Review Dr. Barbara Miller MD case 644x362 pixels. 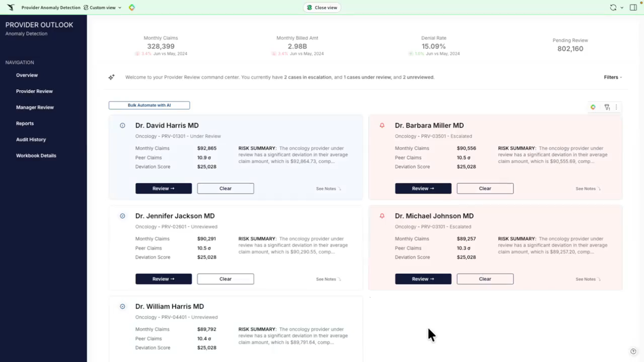pyautogui.click(x=423, y=188)
